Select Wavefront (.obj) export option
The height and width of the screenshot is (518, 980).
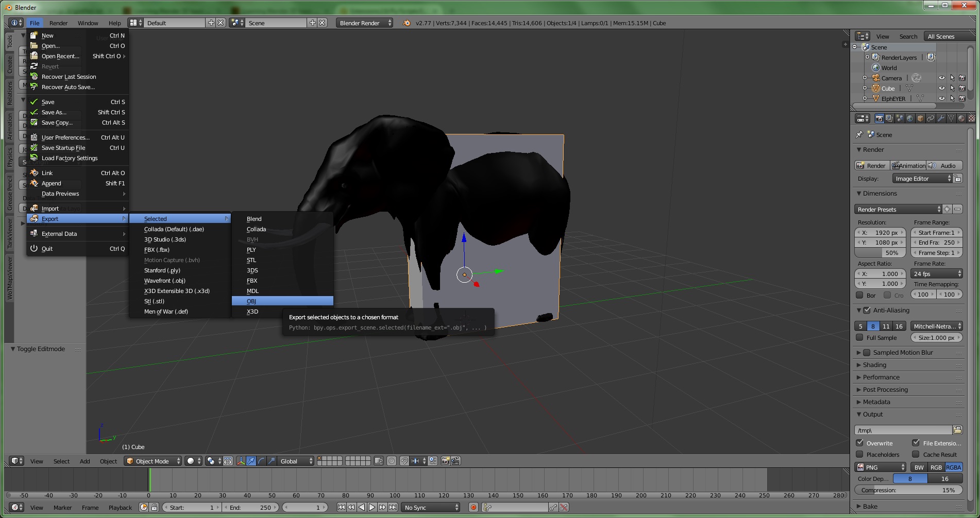[x=179, y=280]
